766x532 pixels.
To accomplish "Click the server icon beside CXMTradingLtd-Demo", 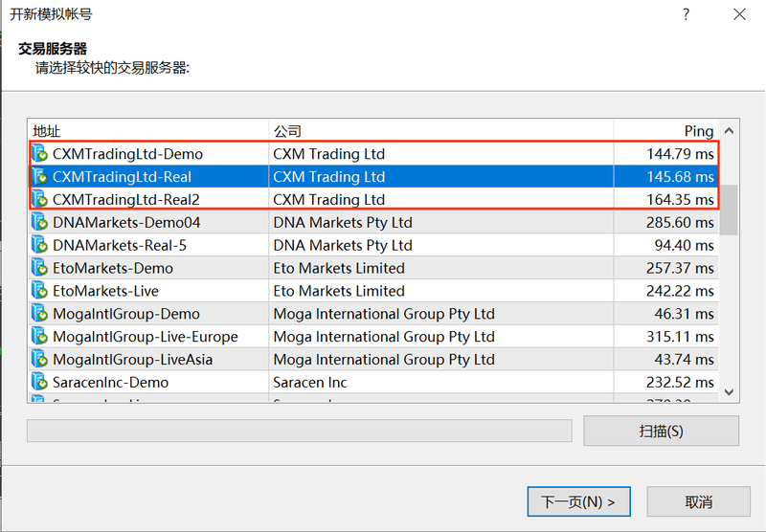I will click(x=39, y=154).
